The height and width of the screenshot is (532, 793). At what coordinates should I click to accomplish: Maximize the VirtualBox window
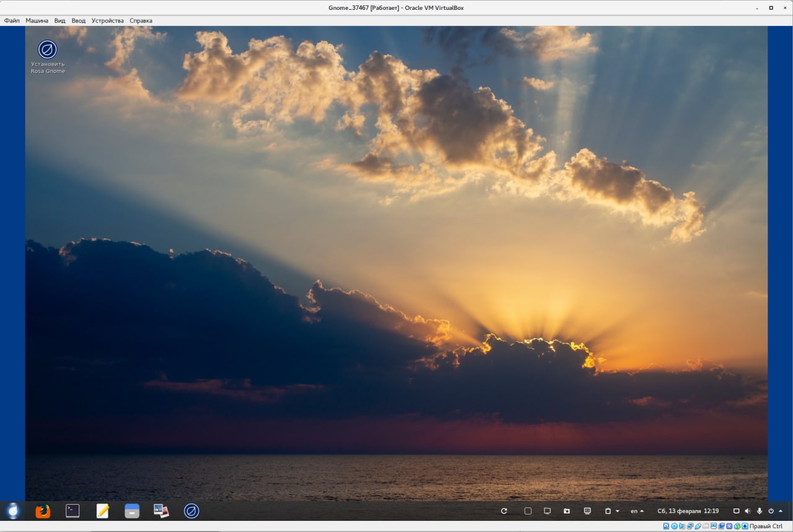(x=771, y=8)
